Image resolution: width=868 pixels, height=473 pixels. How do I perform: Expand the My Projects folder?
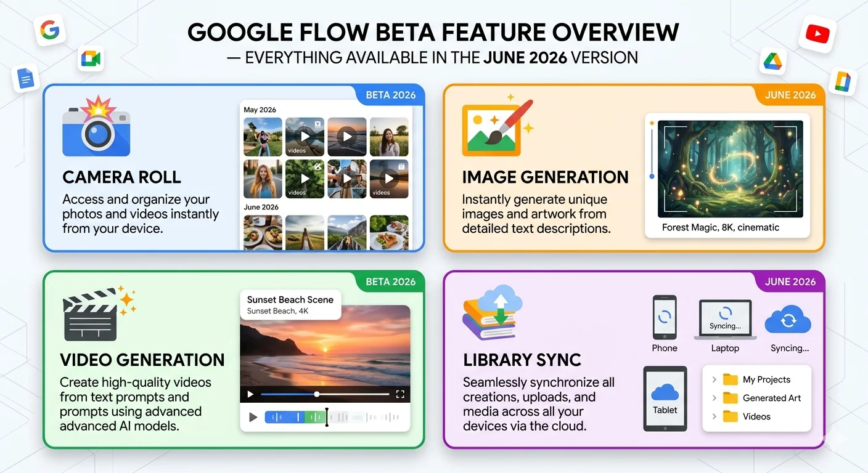714,379
